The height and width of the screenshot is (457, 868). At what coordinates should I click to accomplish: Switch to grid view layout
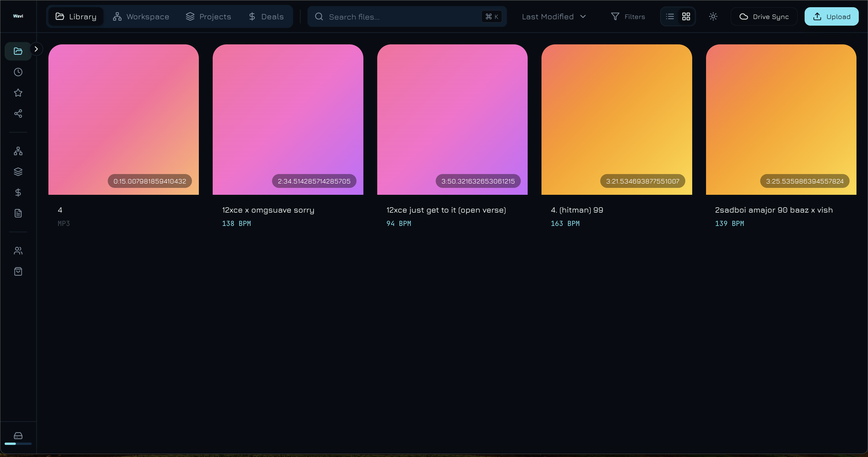(686, 16)
